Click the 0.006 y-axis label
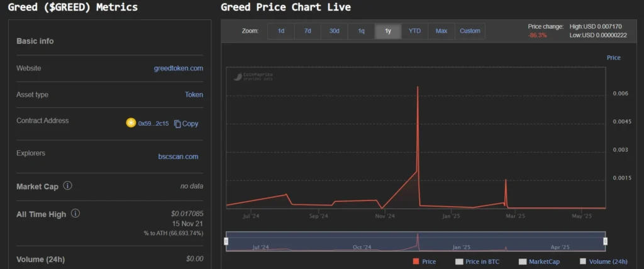644x269 pixels. (x=620, y=94)
